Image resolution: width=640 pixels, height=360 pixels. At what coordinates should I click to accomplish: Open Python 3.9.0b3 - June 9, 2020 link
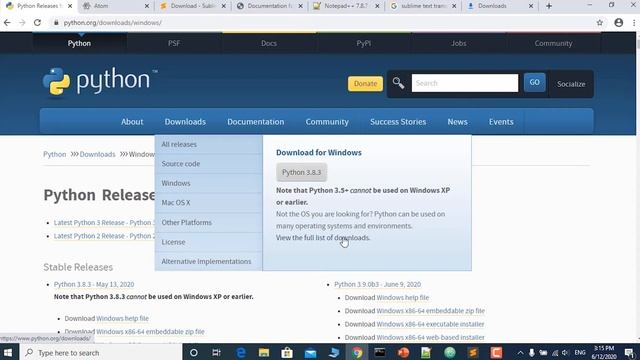[378, 284]
